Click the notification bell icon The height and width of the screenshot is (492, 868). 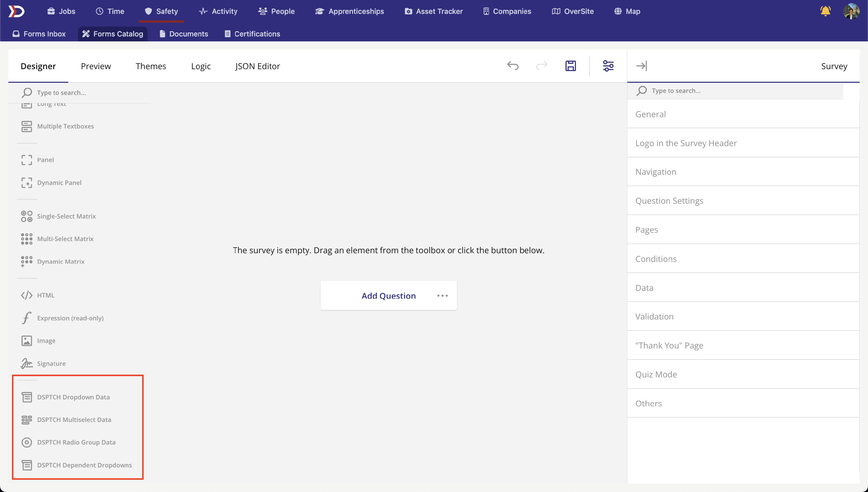pyautogui.click(x=825, y=11)
